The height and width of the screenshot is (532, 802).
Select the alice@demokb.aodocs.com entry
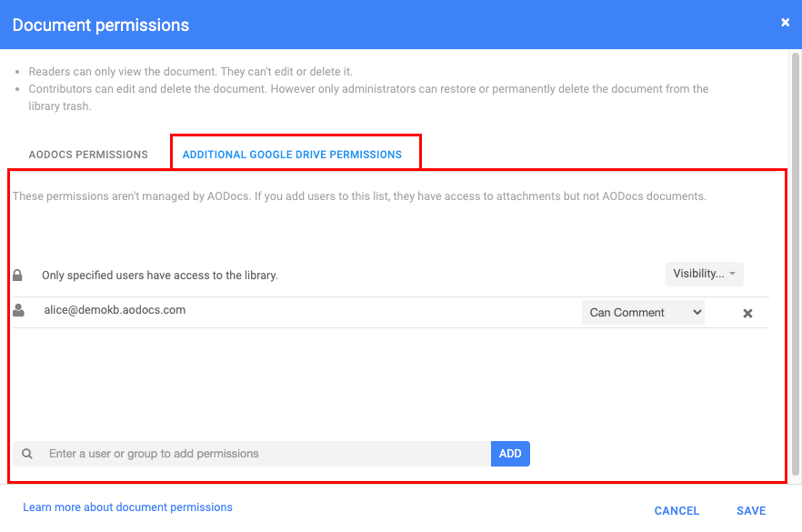115,310
